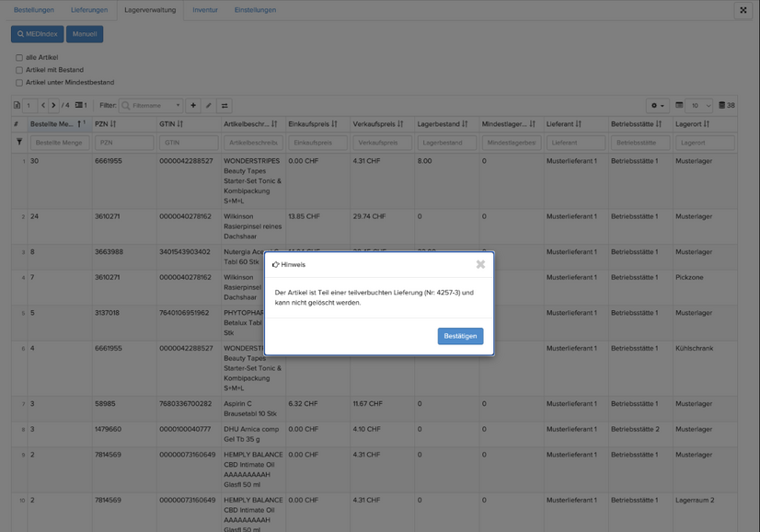Click the funnel filter icon in table
Viewport: 760px width, 532px height.
[19, 143]
